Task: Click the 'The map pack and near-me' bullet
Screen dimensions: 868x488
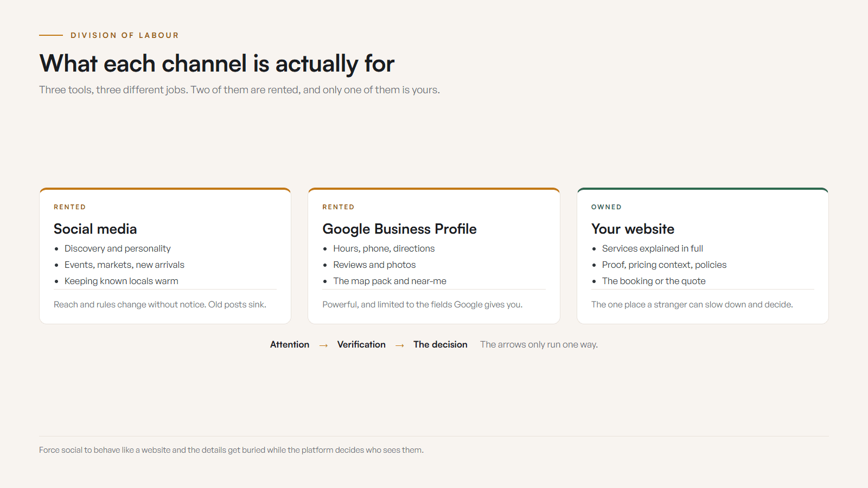Action: (x=390, y=281)
